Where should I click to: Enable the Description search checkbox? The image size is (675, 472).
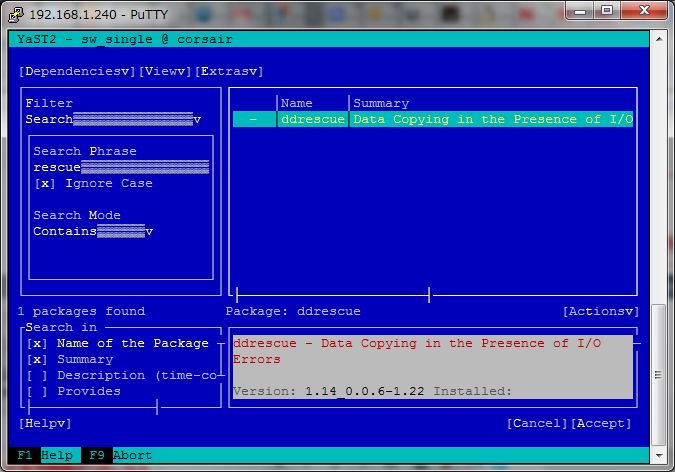(x=37, y=376)
